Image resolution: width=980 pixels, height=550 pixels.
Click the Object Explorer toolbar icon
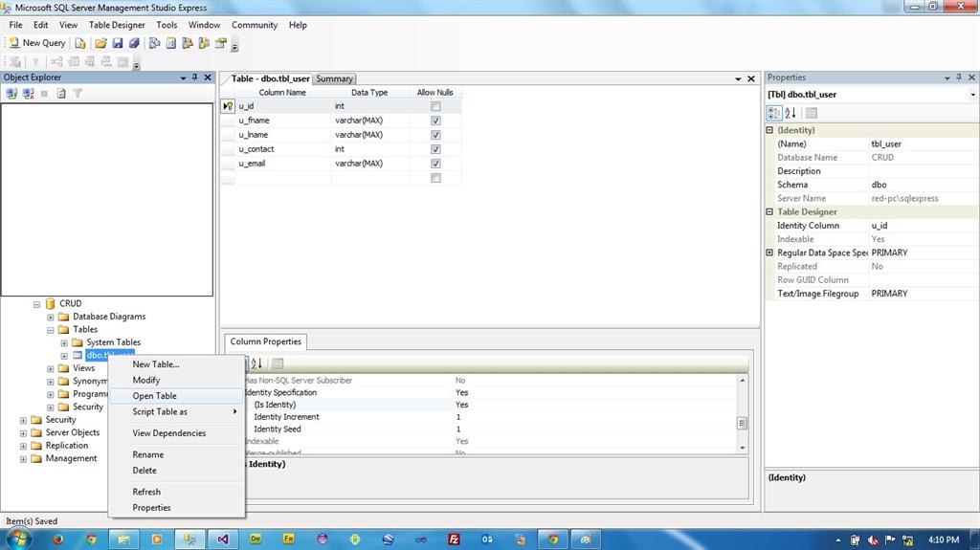pos(188,43)
